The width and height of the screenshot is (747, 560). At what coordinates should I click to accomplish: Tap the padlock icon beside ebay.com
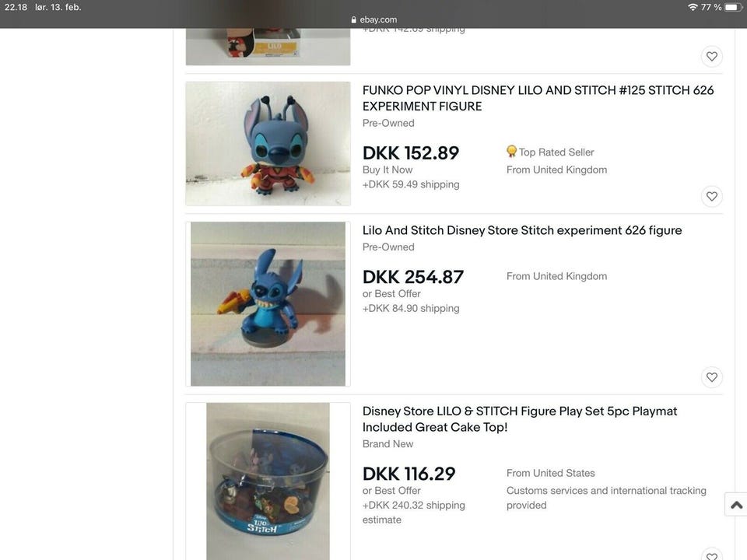[353, 19]
